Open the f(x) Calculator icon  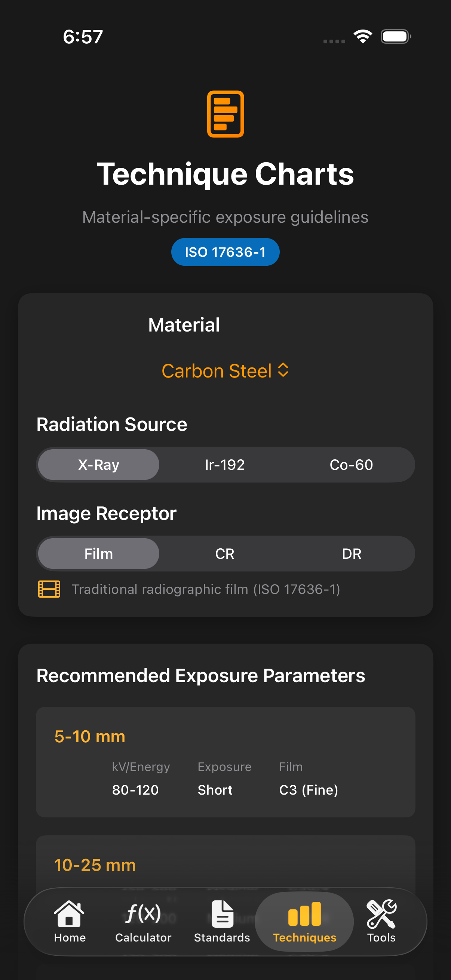pos(143,914)
